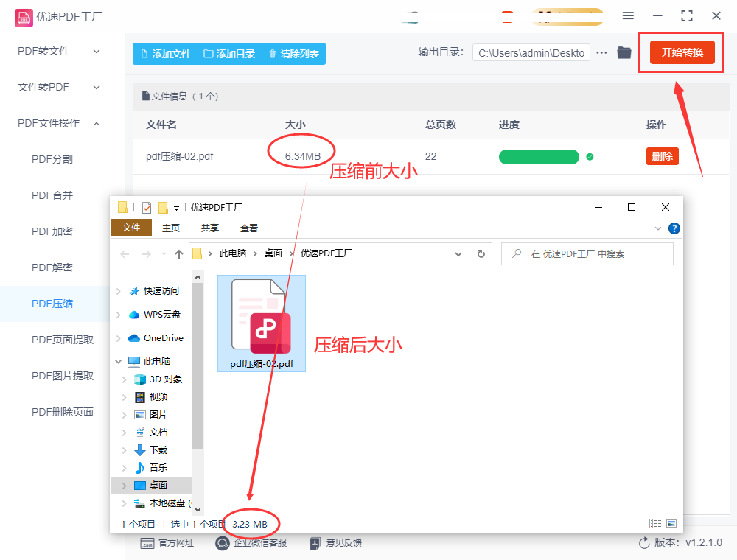Click navigation pane scrollbar down arrow

(198, 509)
